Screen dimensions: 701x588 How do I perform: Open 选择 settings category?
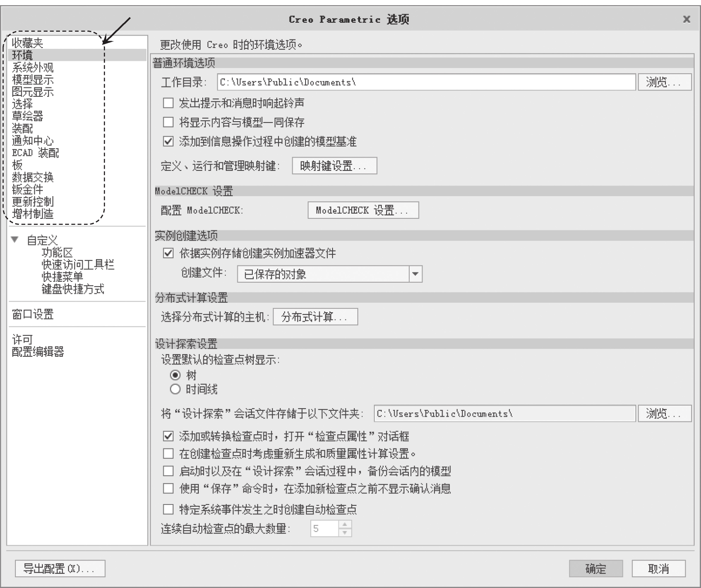pyautogui.click(x=22, y=104)
